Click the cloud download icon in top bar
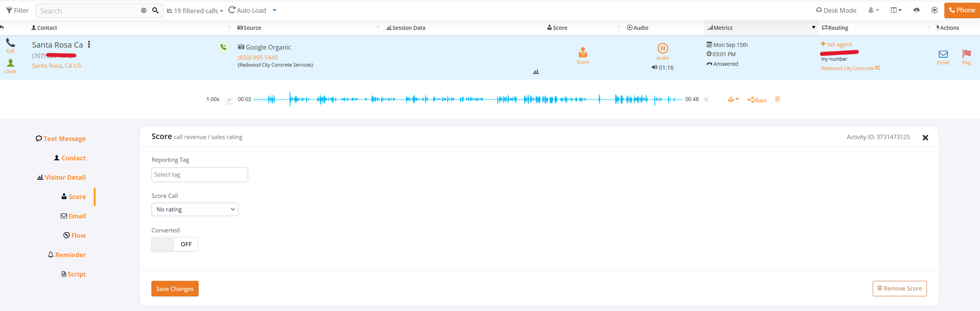Image resolution: width=980 pixels, height=311 pixels. [917, 10]
